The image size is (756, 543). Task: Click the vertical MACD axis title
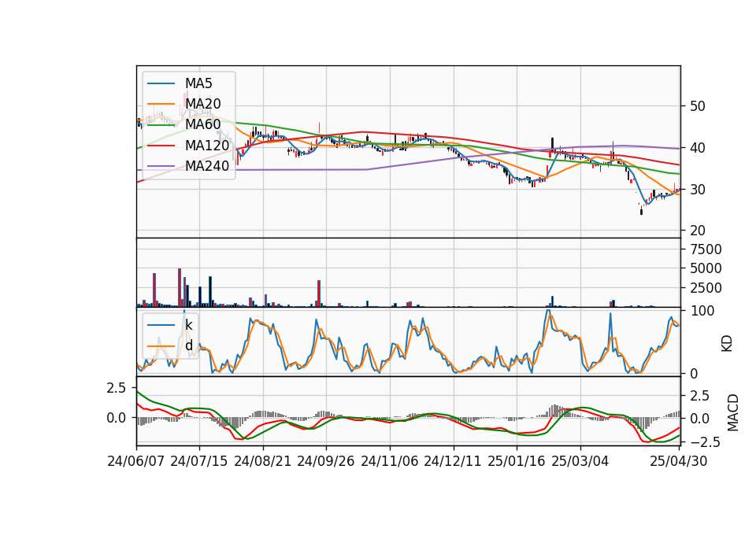(x=733, y=412)
